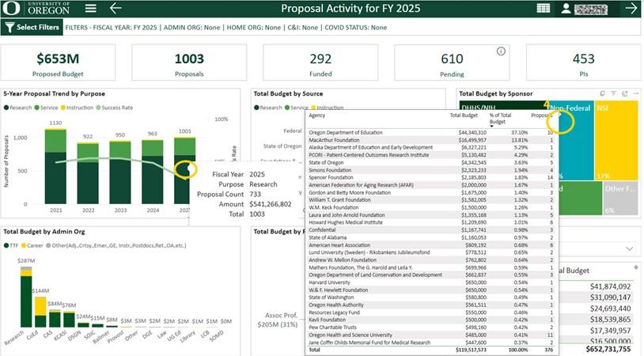Click the $41,874,092 budget value
644x356 pixels.
pyautogui.click(x=610, y=286)
